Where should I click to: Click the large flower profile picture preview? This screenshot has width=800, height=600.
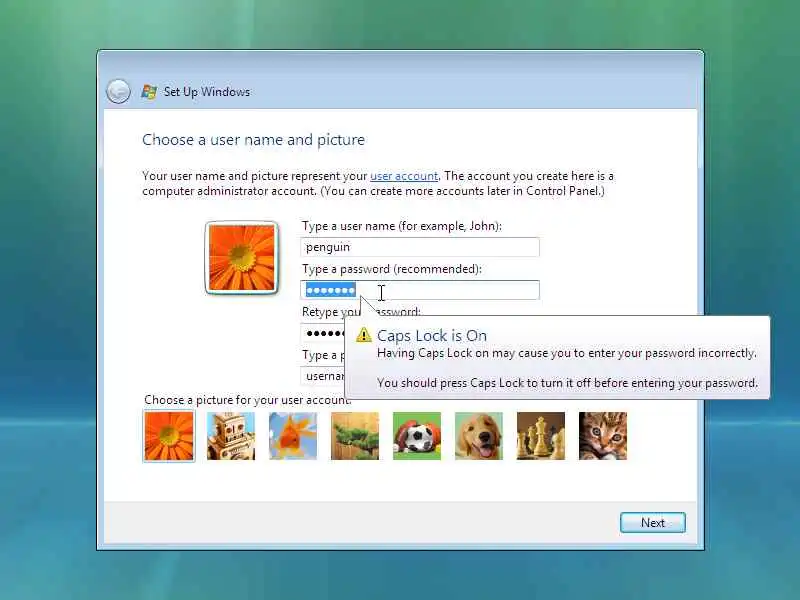coord(242,258)
